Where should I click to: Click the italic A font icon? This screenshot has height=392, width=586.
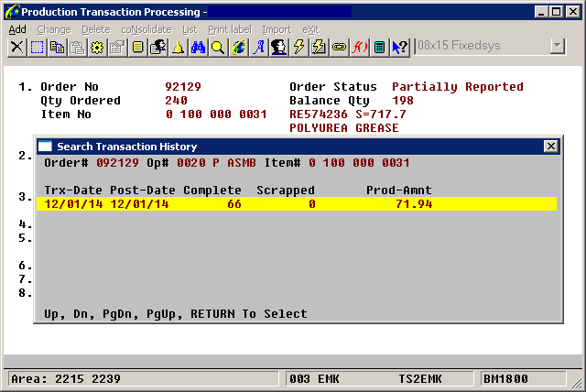coord(259,47)
